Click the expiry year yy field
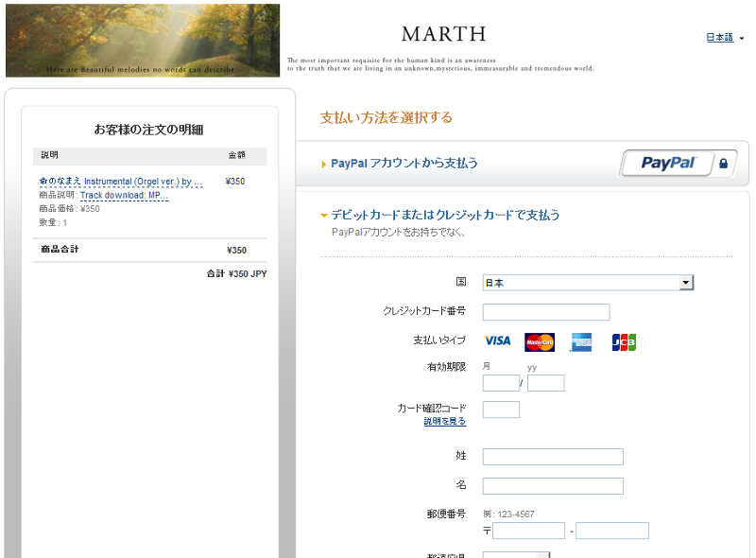This screenshot has height=558, width=756. tap(545, 383)
